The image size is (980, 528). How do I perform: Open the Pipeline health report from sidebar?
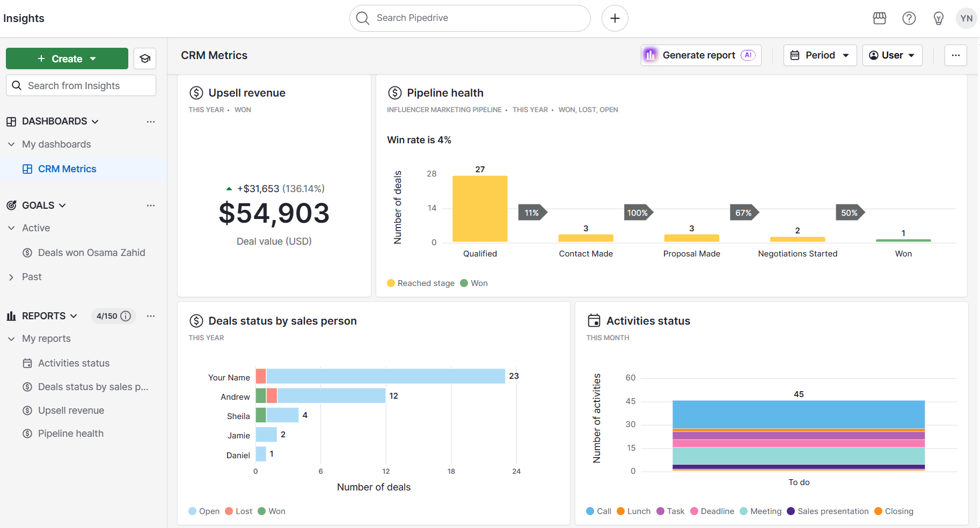coord(70,433)
